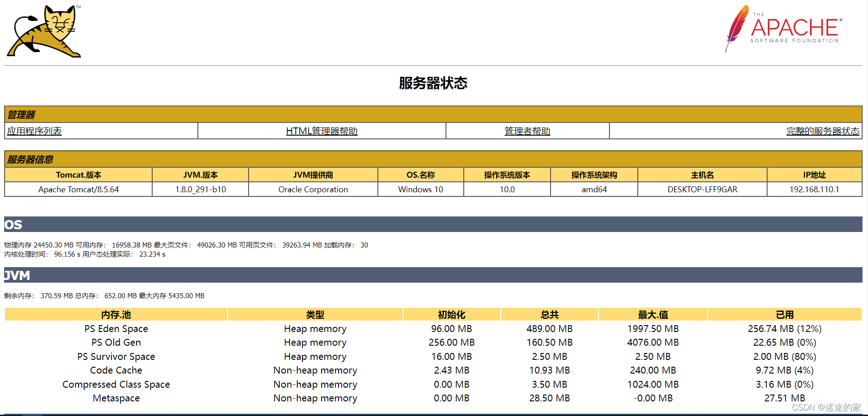Viewport: 868px width, 416px height.
Task: Select the Windows 10 cell
Action: click(x=421, y=190)
